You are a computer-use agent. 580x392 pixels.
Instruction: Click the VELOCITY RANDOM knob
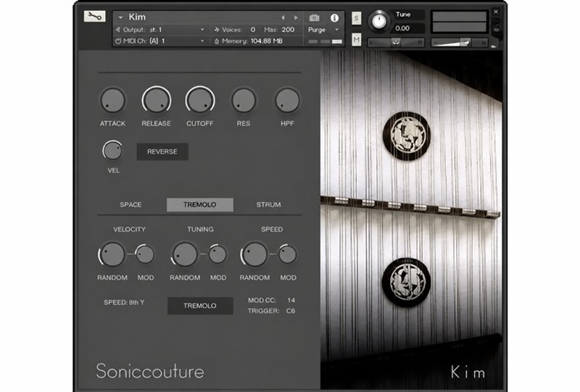click(112, 254)
